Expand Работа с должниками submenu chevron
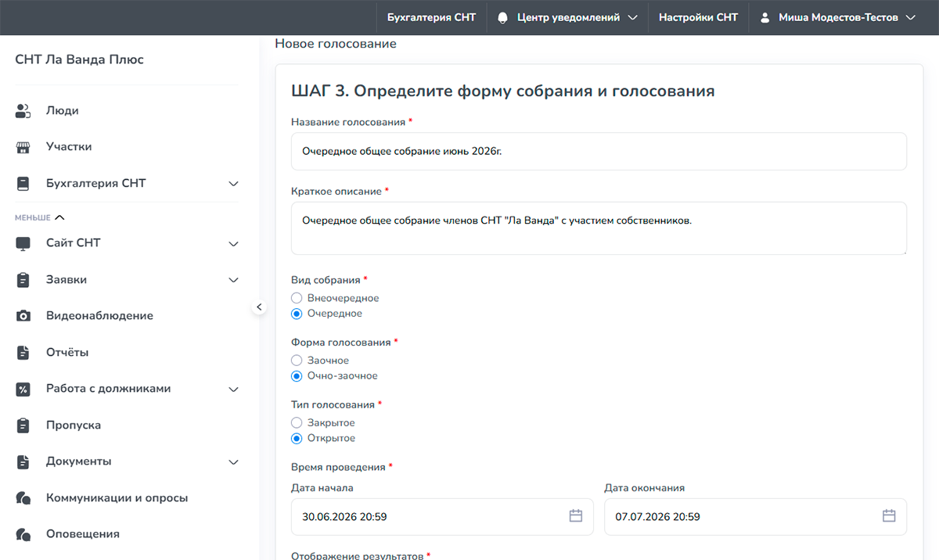 (x=233, y=389)
